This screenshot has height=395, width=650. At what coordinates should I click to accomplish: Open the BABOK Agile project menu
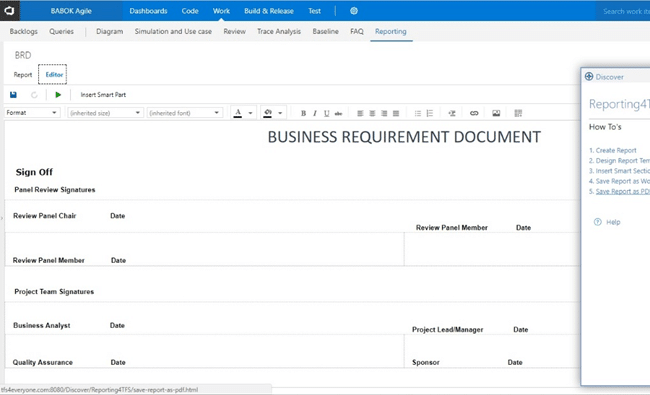pos(71,11)
